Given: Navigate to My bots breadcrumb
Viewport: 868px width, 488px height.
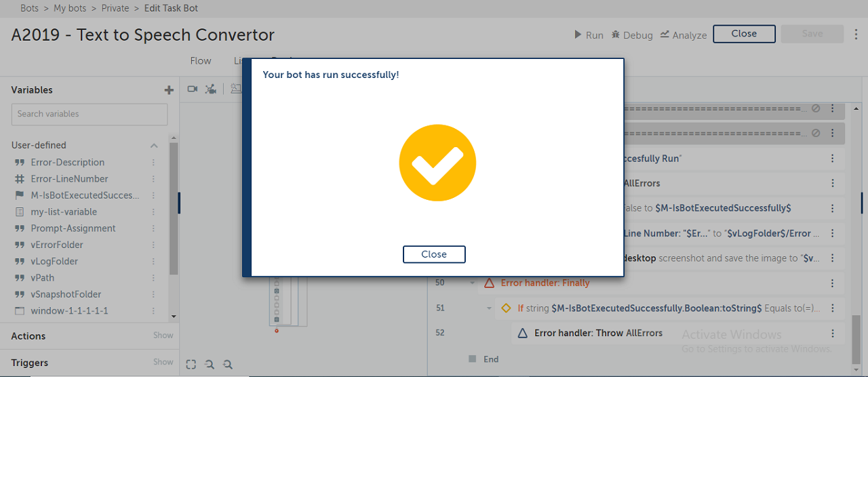Looking at the screenshot, I should [71, 8].
